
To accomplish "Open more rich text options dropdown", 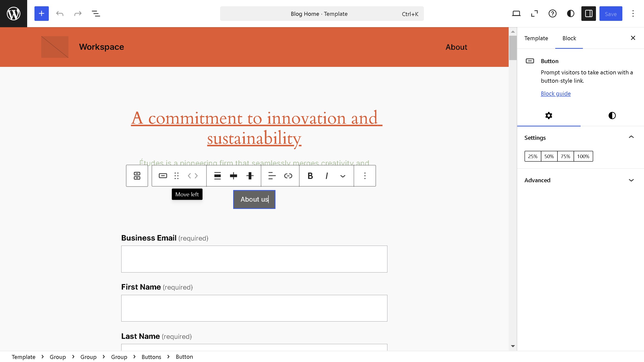I will [343, 176].
